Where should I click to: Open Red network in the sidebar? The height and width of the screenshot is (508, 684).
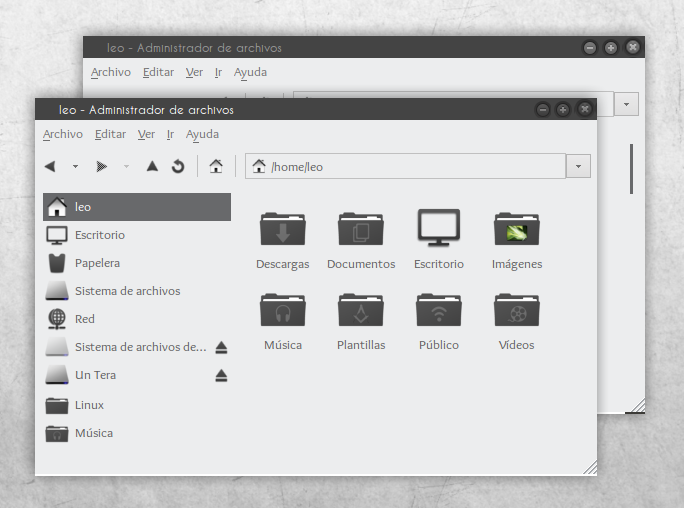137,319
